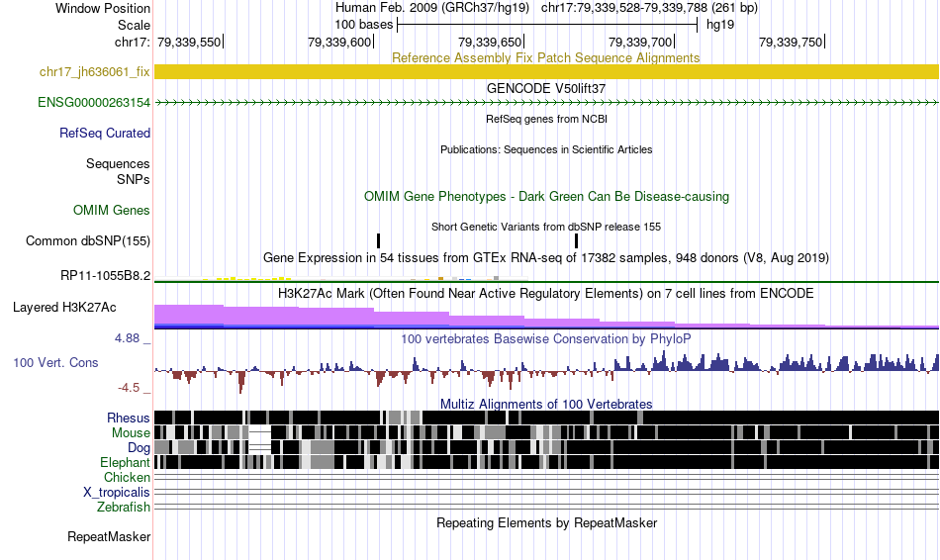Click the 100 bases scale bar

[x=547, y=25]
